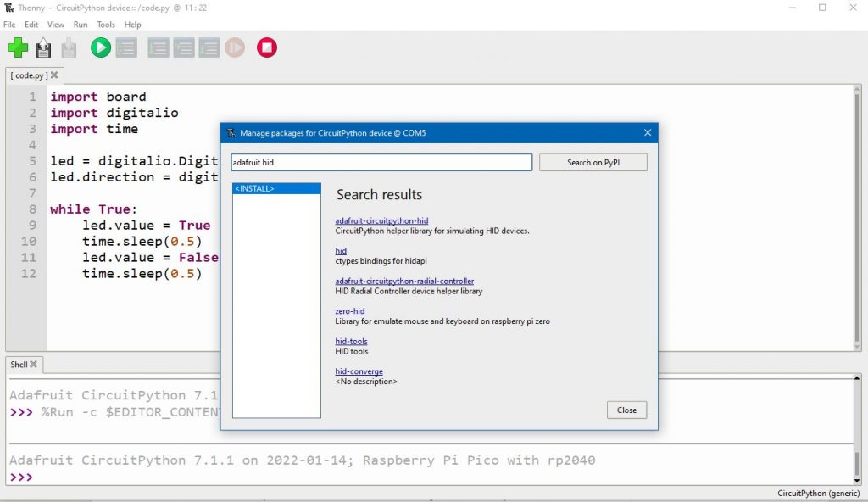Close the code.py editor tab
This screenshot has height=502, width=868.
pos(54,75)
